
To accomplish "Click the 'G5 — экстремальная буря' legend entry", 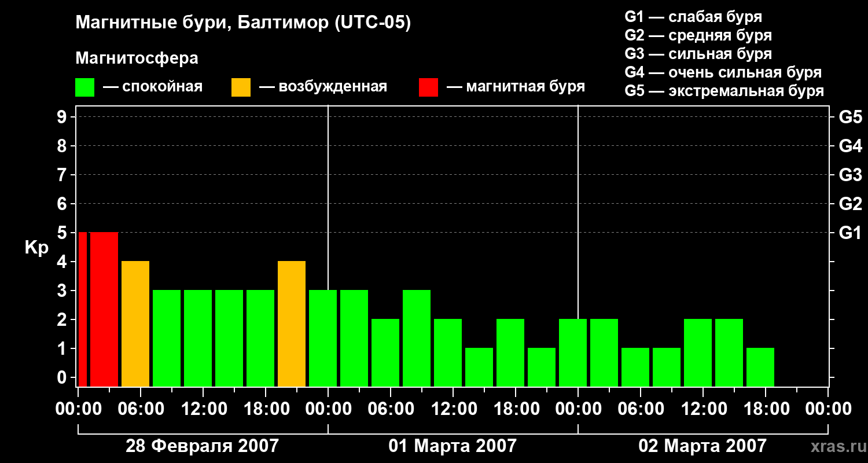I will point(724,91).
